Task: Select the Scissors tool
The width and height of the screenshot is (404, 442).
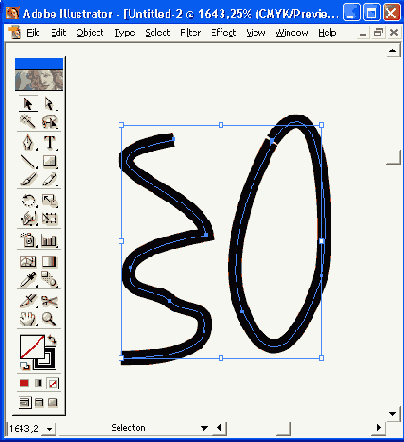Action: pos(50,301)
